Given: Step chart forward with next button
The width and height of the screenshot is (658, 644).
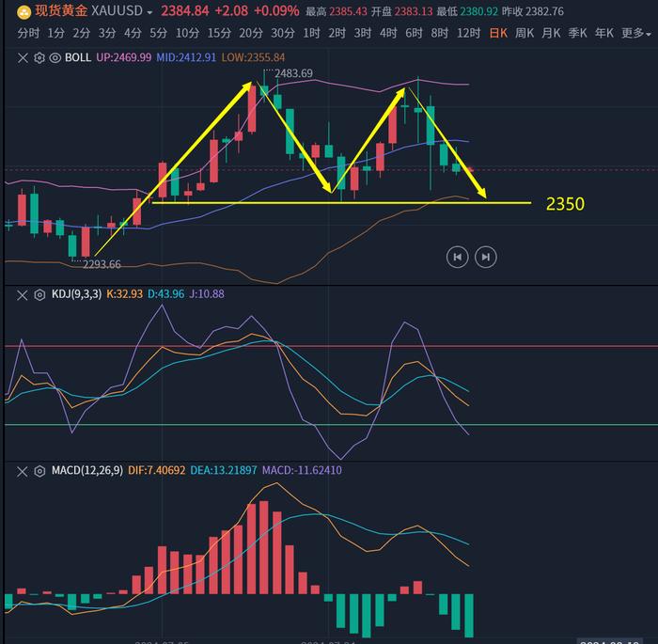Looking at the screenshot, I should pos(485,256).
